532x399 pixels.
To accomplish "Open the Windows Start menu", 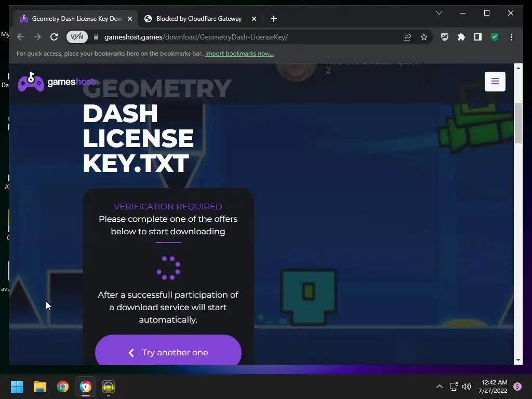I will (x=17, y=387).
